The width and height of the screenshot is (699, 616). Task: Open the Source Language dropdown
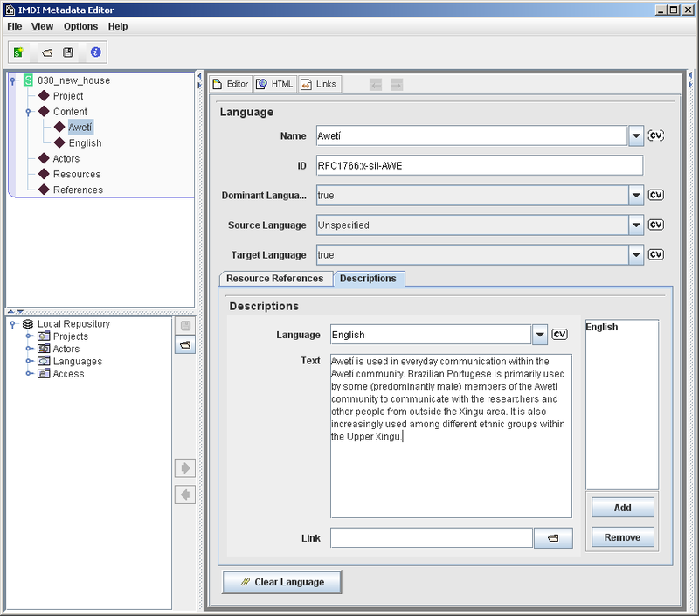pos(636,225)
